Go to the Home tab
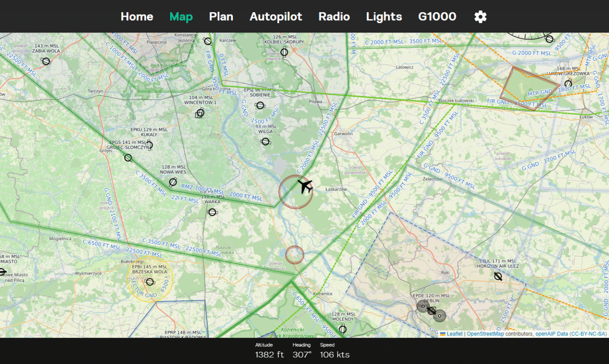 tap(137, 17)
